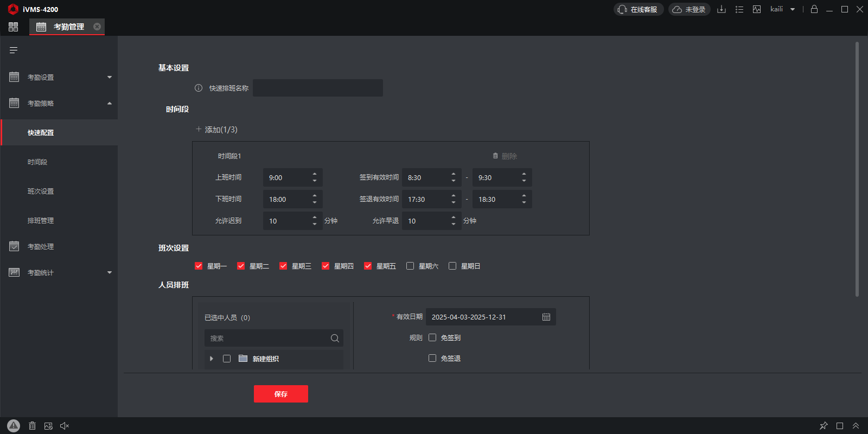Lock the client with padlock icon
868x434 pixels.
click(814, 9)
